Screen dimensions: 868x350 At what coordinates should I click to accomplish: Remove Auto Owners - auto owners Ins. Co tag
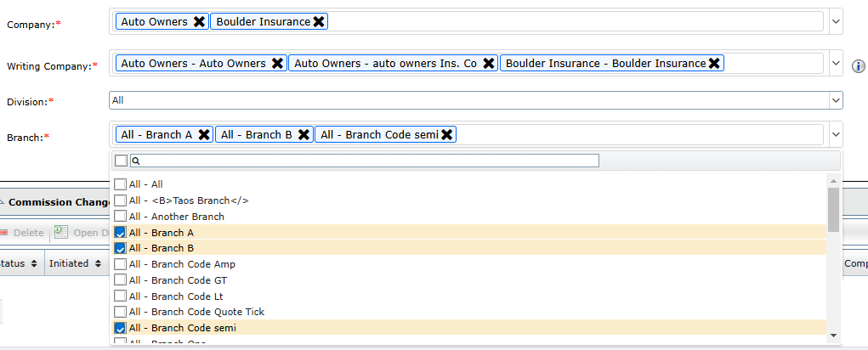pos(488,64)
